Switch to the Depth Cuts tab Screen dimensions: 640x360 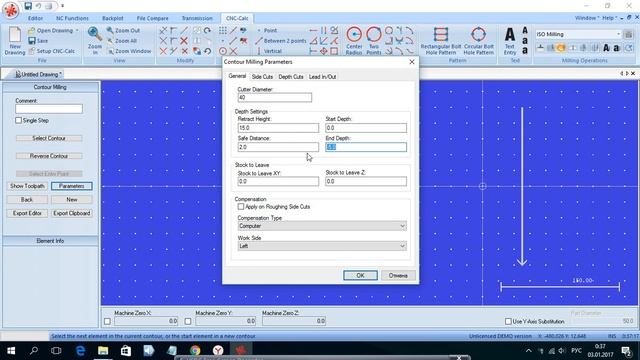pyautogui.click(x=291, y=77)
